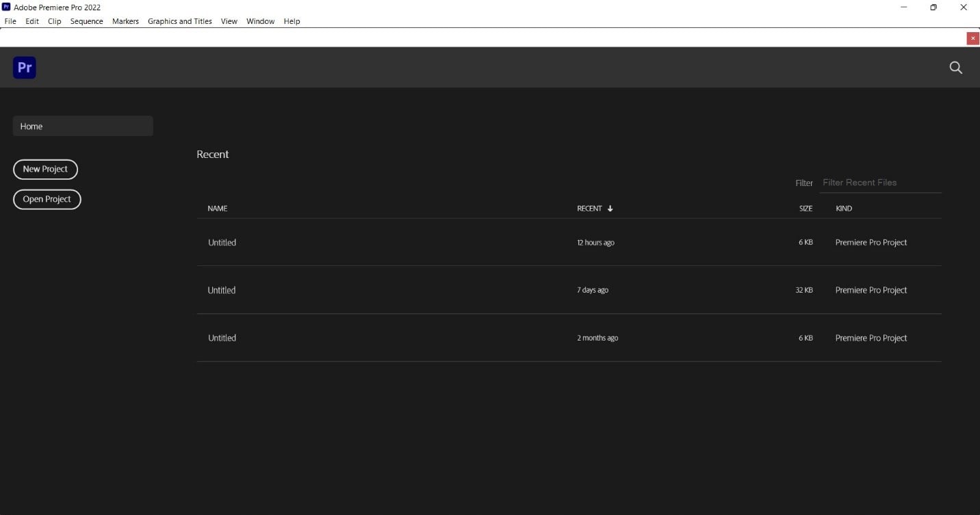Open the File menu
This screenshot has height=515, width=980.
10,21
